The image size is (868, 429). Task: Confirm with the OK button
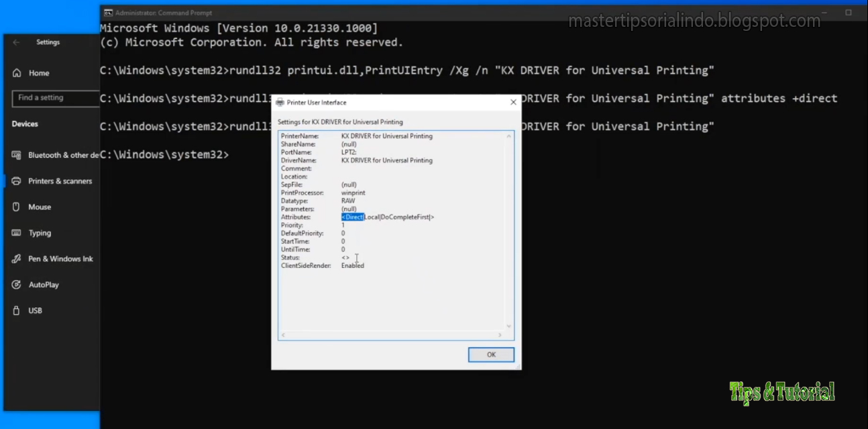pyautogui.click(x=490, y=354)
